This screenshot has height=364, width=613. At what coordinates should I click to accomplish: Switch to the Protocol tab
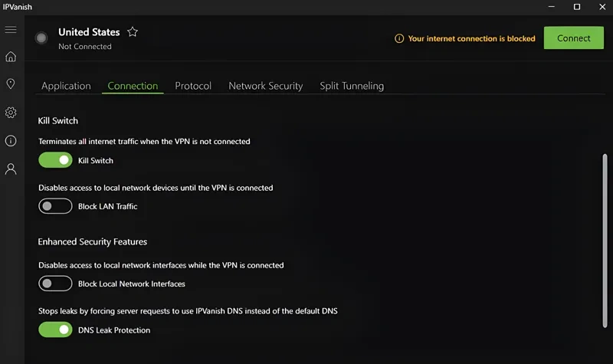click(x=193, y=86)
